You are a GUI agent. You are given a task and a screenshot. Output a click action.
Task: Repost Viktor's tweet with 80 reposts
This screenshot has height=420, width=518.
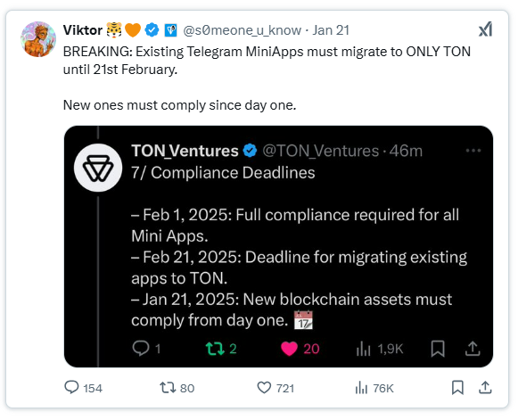[168, 388]
